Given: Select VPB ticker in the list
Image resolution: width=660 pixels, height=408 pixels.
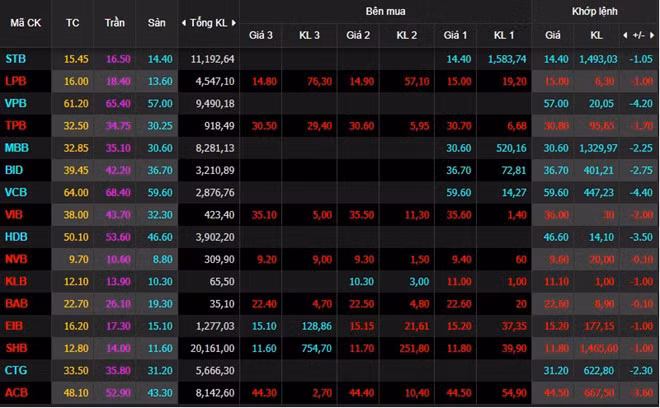Looking at the screenshot, I should [16, 103].
